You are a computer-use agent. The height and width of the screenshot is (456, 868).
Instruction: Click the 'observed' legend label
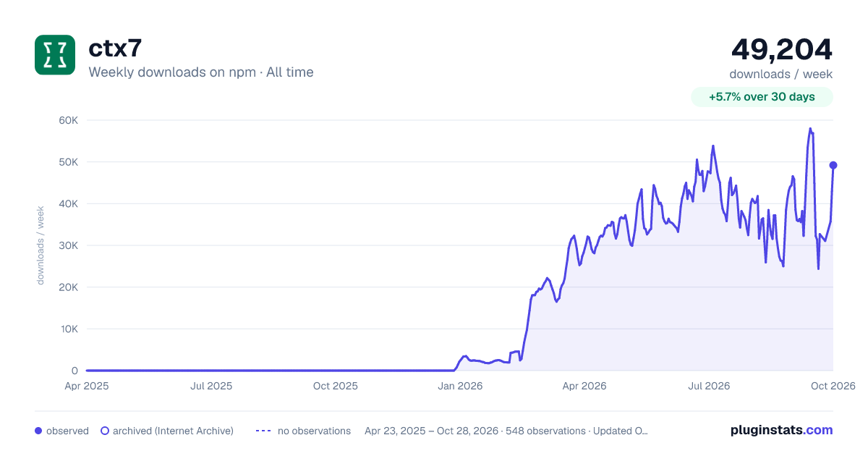[x=67, y=431]
